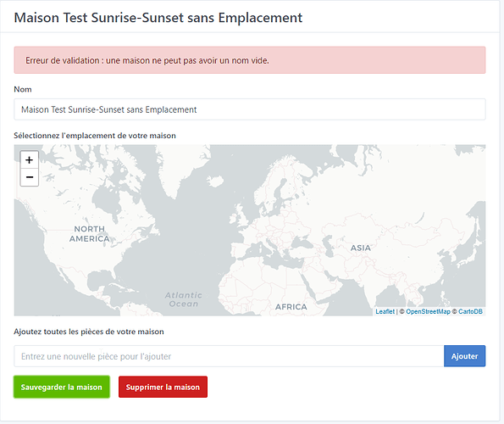Click the validation error message banner
The width and height of the screenshot is (504, 424).
click(x=249, y=60)
